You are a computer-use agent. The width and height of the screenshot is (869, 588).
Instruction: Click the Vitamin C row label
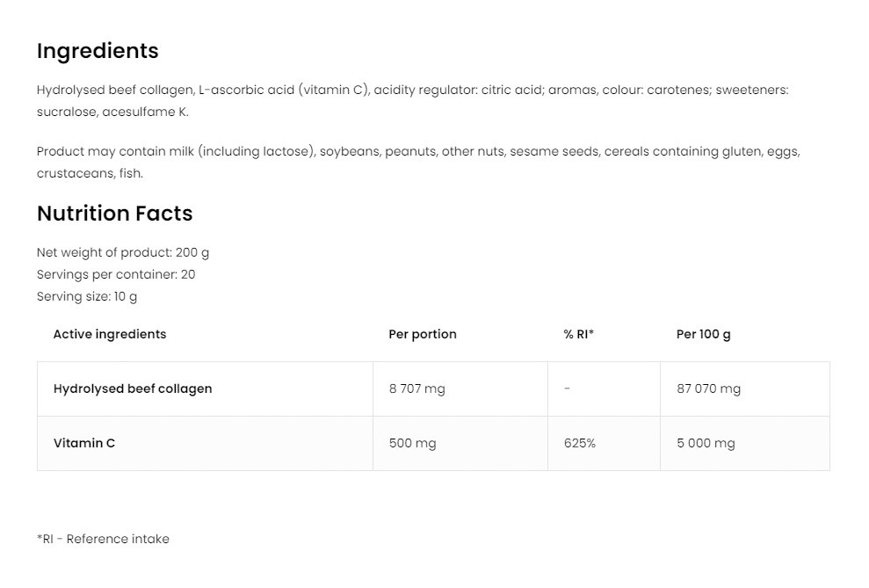(x=84, y=443)
